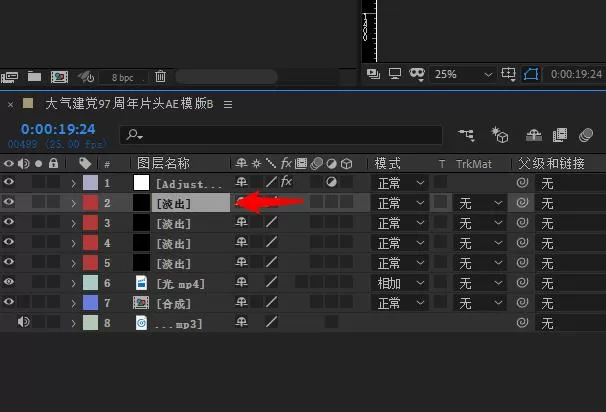Toggle draft 3D icon

pyautogui.click(x=500, y=135)
